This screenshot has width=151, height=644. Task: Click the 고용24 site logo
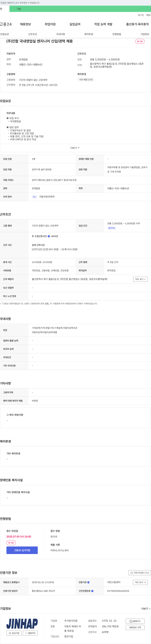6,24
